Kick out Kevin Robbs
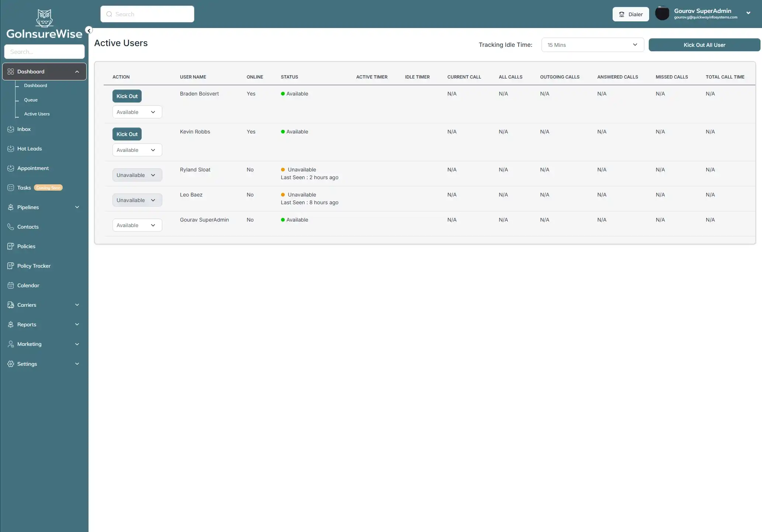 [127, 134]
